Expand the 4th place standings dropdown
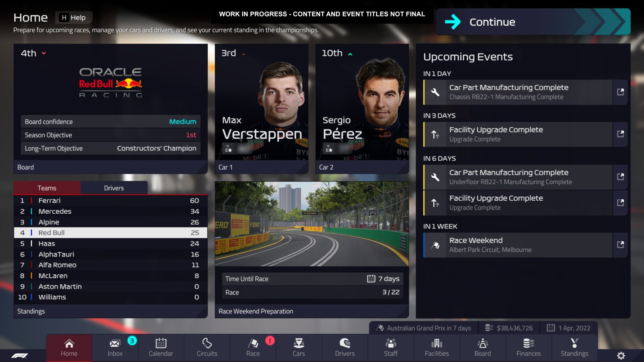644x362 pixels. pyautogui.click(x=43, y=52)
